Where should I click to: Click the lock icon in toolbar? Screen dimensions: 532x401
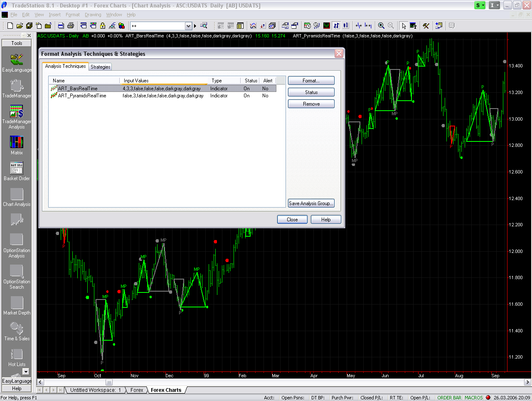(103, 26)
